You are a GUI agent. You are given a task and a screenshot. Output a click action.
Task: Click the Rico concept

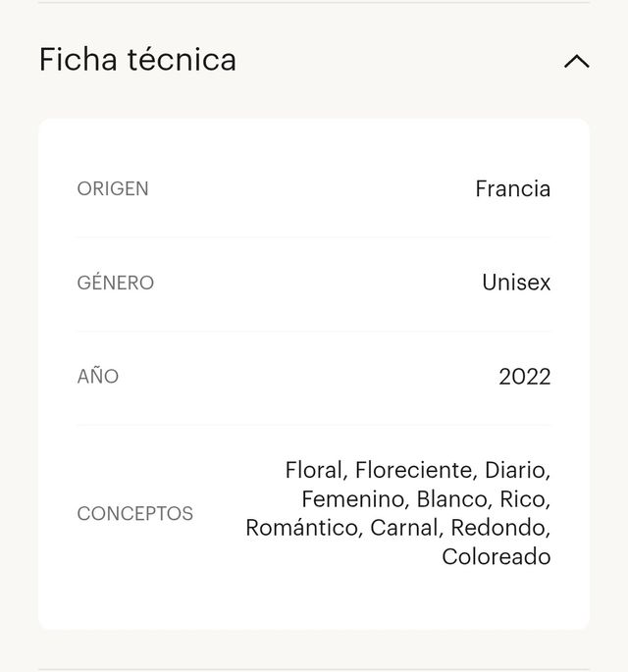click(x=524, y=499)
